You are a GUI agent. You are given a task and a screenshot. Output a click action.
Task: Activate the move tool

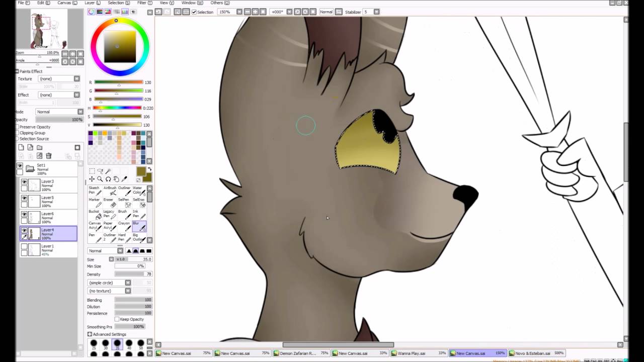tap(92, 179)
